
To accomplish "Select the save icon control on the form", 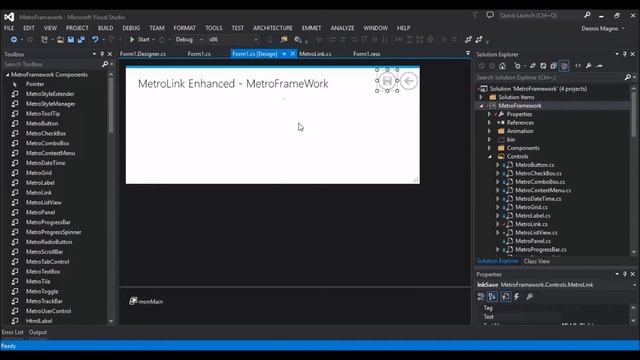I will [x=387, y=80].
